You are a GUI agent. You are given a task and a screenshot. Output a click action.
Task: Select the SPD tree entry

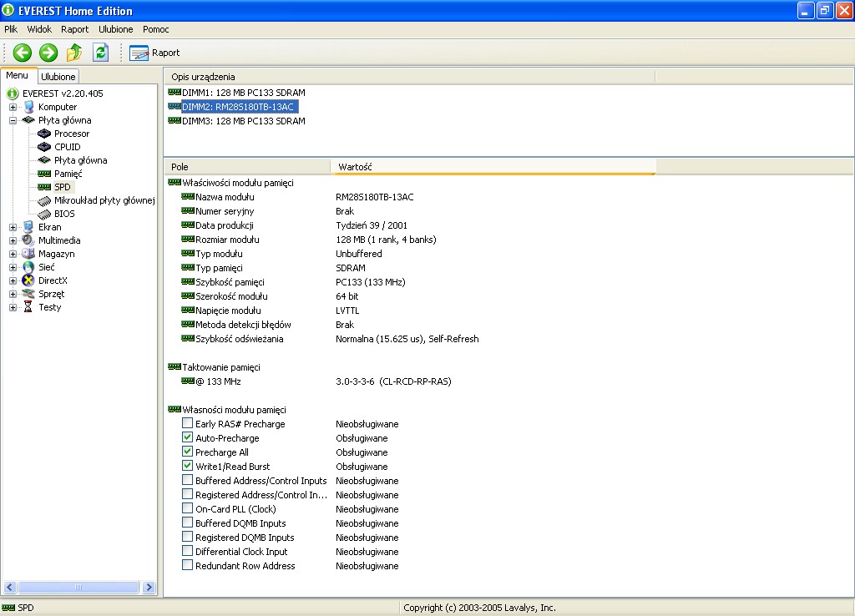pos(62,187)
